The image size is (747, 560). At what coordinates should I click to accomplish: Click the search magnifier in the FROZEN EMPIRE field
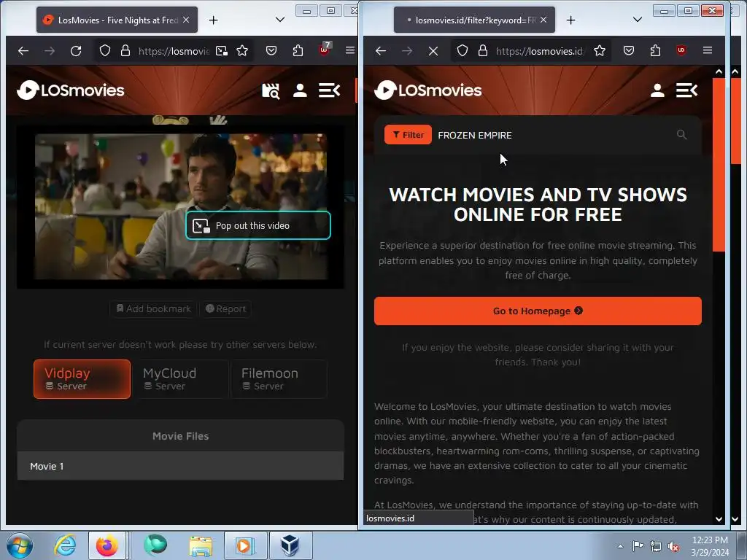(x=682, y=135)
